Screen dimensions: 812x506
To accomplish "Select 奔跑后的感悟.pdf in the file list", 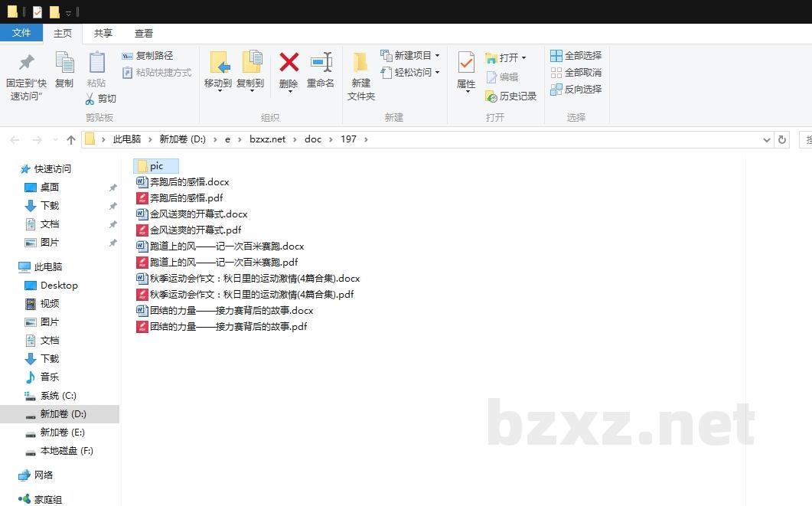I will pyautogui.click(x=186, y=198).
